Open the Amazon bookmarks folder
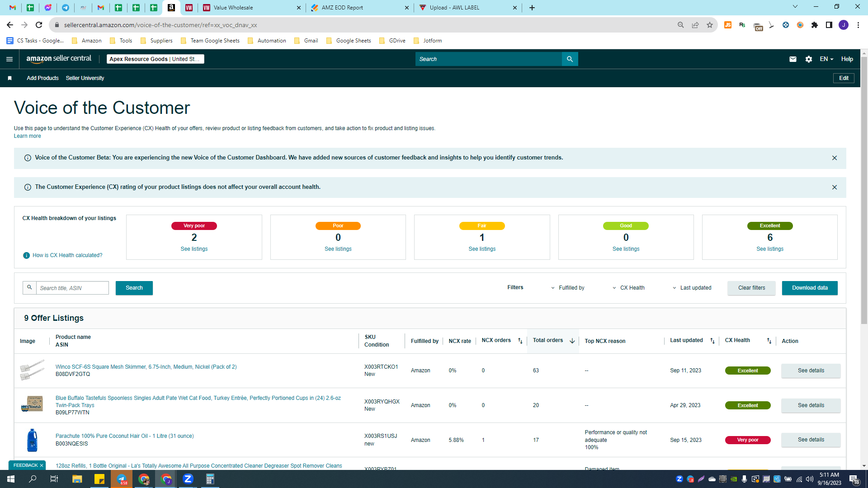Image resolution: width=868 pixels, height=488 pixels. (x=86, y=41)
